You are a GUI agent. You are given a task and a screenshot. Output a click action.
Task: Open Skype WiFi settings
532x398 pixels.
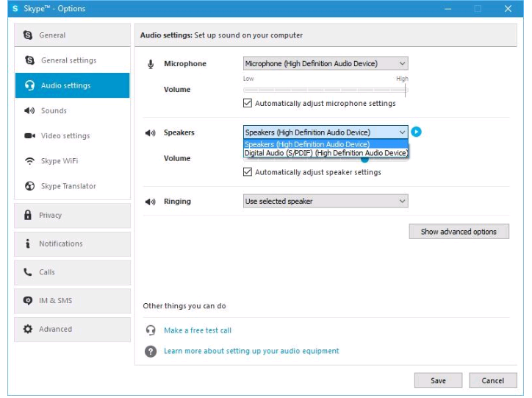click(x=72, y=160)
